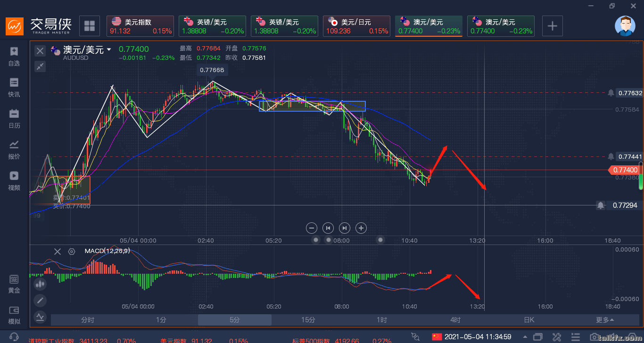The image size is (644, 343).
Task: Zoom in the chart with plus button
Action: click(361, 228)
